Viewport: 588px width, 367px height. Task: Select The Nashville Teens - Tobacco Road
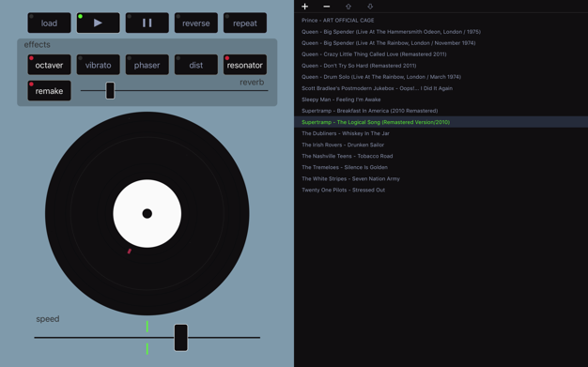tap(441, 156)
